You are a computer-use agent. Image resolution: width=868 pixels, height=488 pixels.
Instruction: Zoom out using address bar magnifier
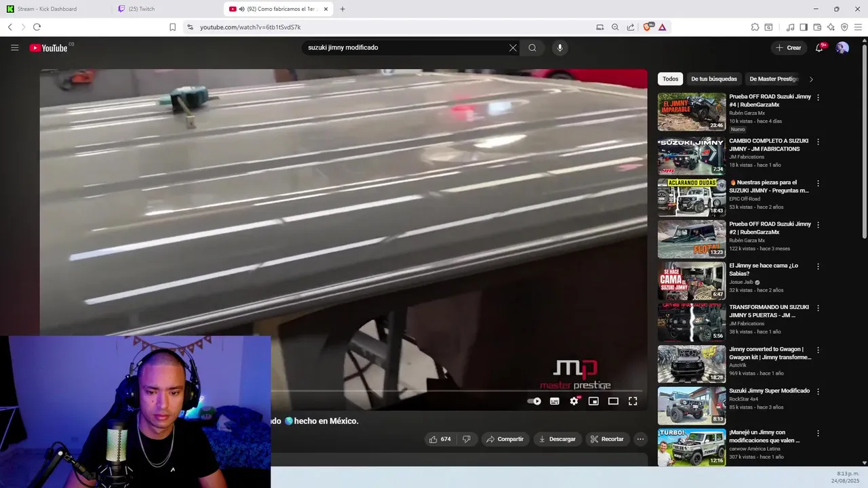[x=615, y=27]
